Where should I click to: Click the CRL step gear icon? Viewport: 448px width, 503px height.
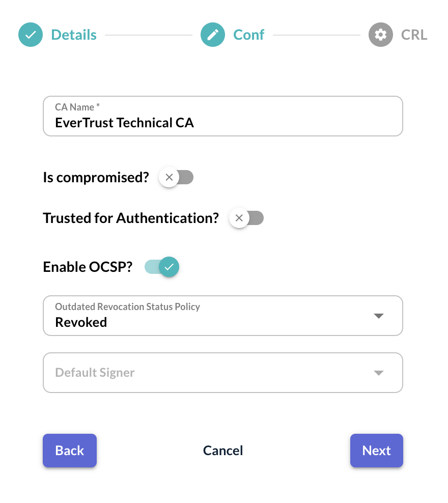pos(381,35)
